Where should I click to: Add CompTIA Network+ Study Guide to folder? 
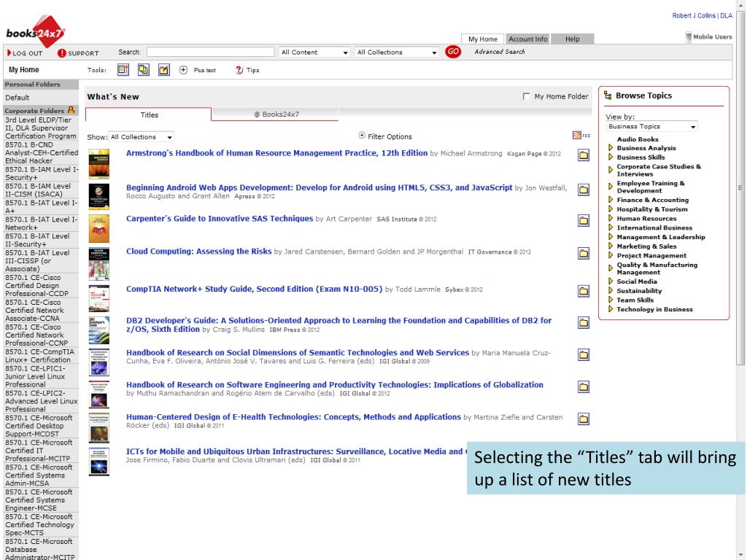coord(584,291)
